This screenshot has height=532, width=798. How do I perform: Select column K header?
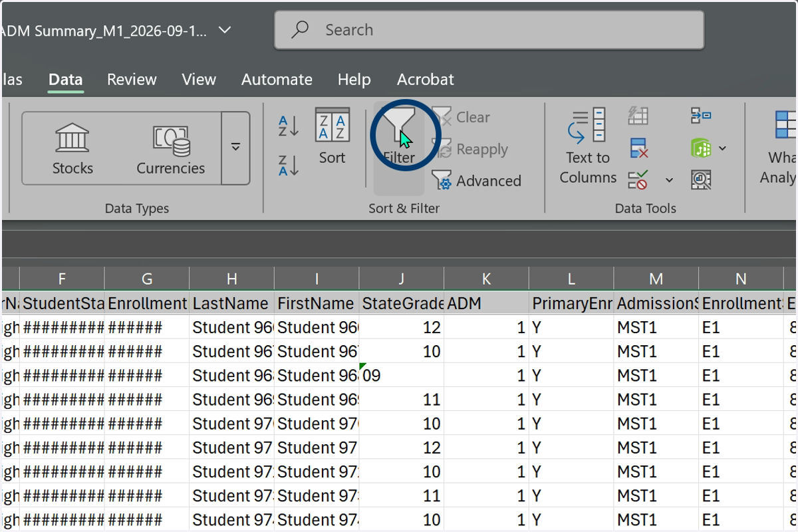coord(486,279)
